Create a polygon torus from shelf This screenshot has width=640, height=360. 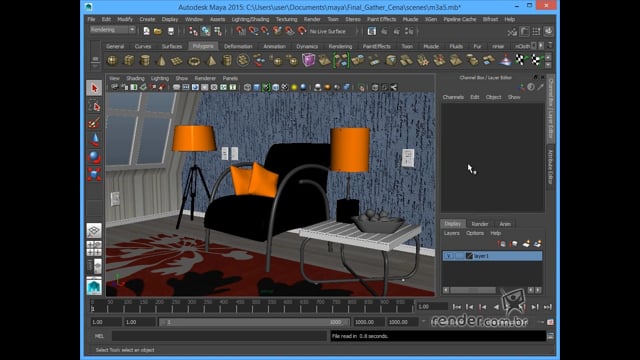(x=194, y=61)
